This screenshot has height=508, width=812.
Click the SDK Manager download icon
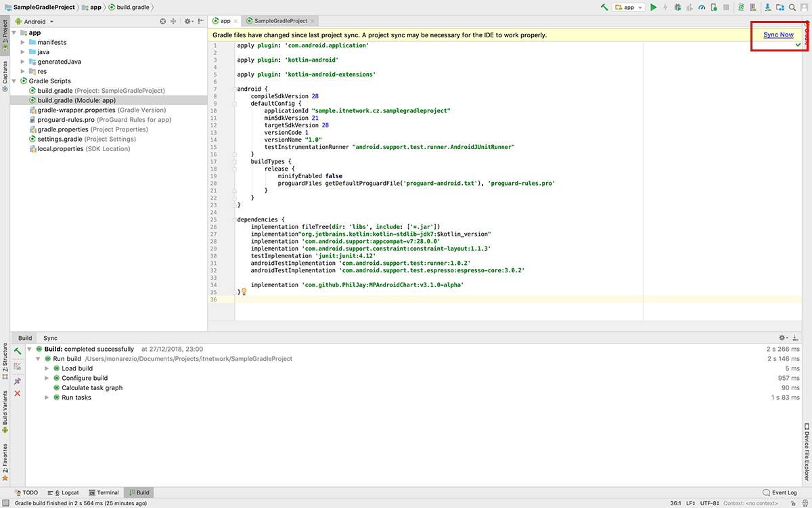pos(768,7)
